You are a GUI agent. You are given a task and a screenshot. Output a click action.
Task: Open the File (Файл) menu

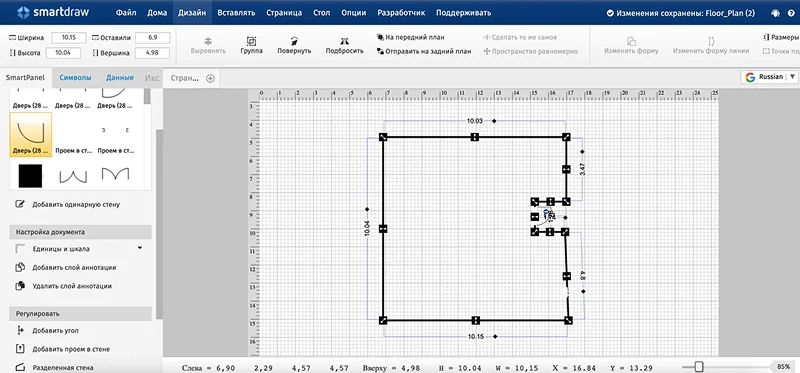pos(126,13)
